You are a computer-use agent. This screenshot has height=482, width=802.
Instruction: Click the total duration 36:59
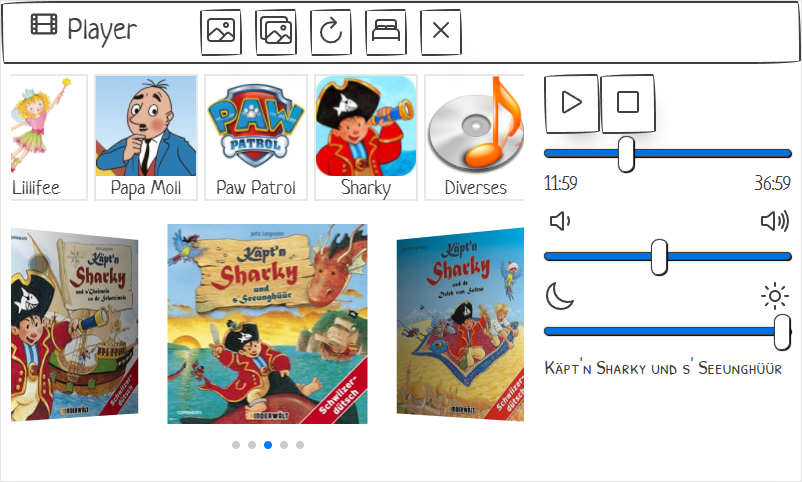click(x=772, y=183)
